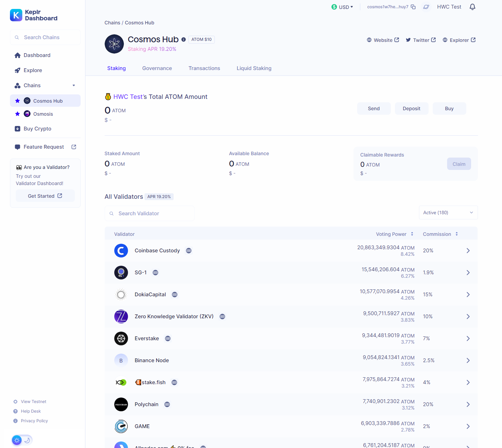Click the Deposit button
This screenshot has width=502, height=448.
[411, 108]
